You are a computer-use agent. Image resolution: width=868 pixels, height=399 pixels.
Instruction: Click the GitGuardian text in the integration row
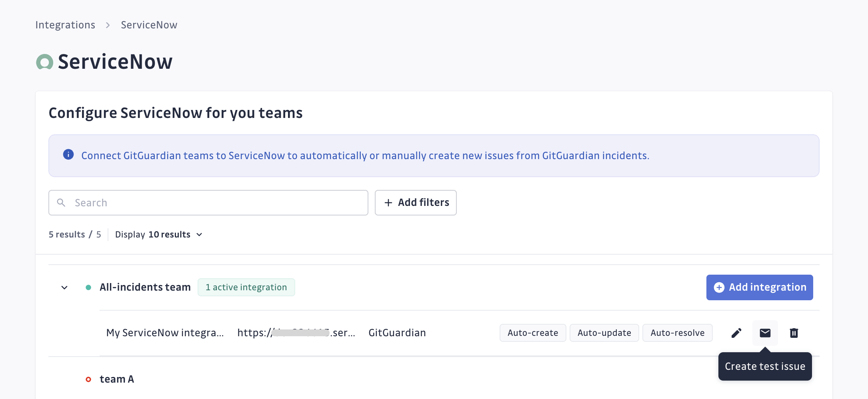(x=397, y=333)
